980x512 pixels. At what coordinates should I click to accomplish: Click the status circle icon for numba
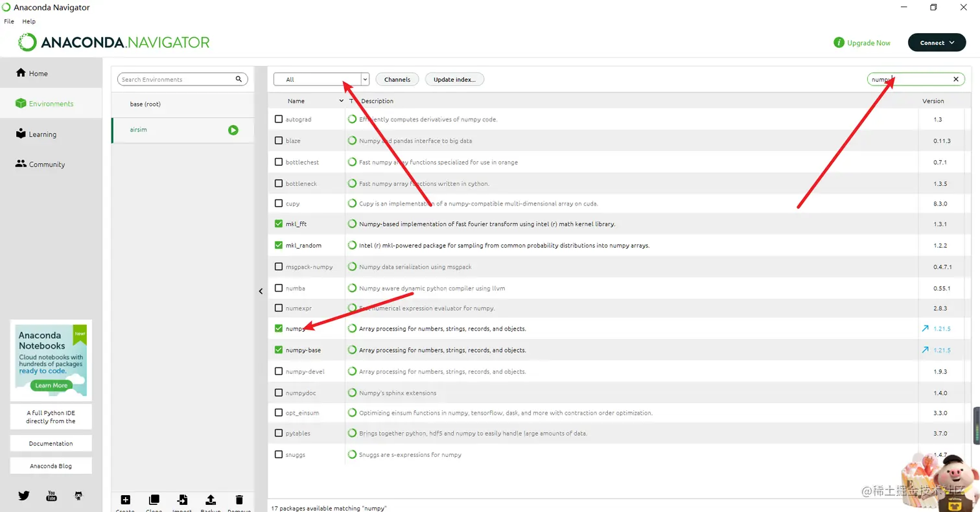353,288
